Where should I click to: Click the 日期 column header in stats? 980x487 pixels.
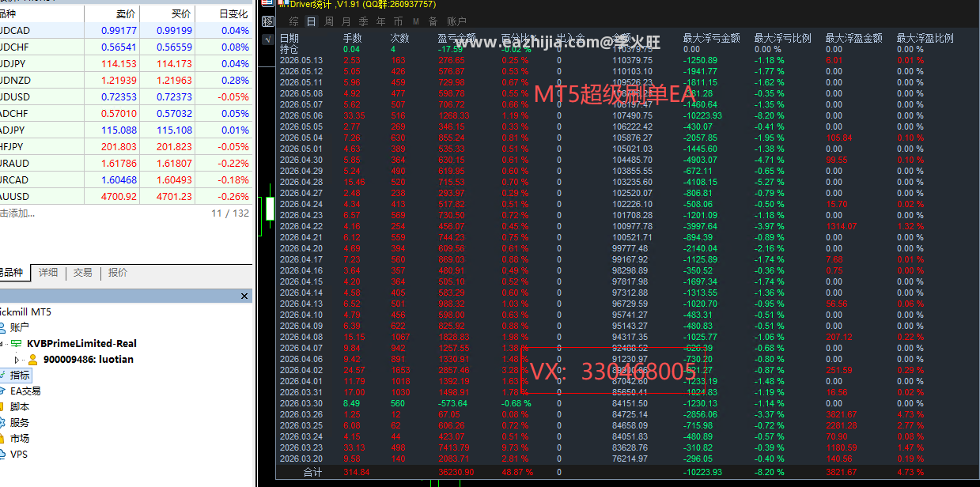click(x=289, y=38)
